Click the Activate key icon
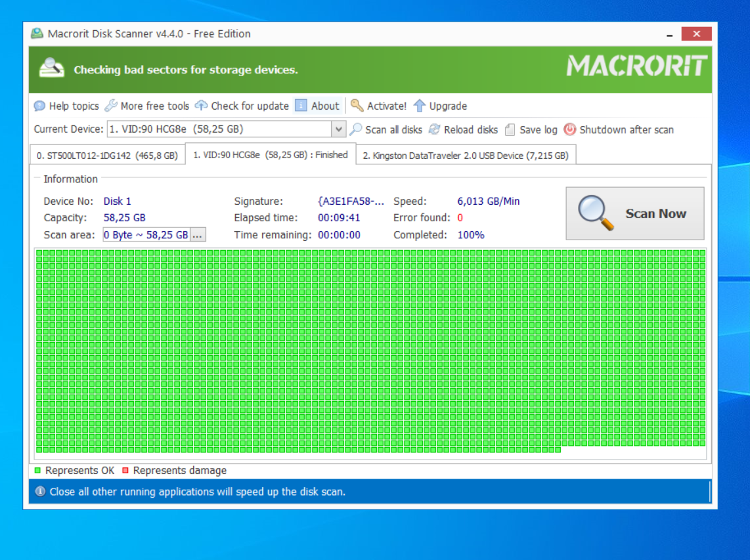 (x=357, y=105)
